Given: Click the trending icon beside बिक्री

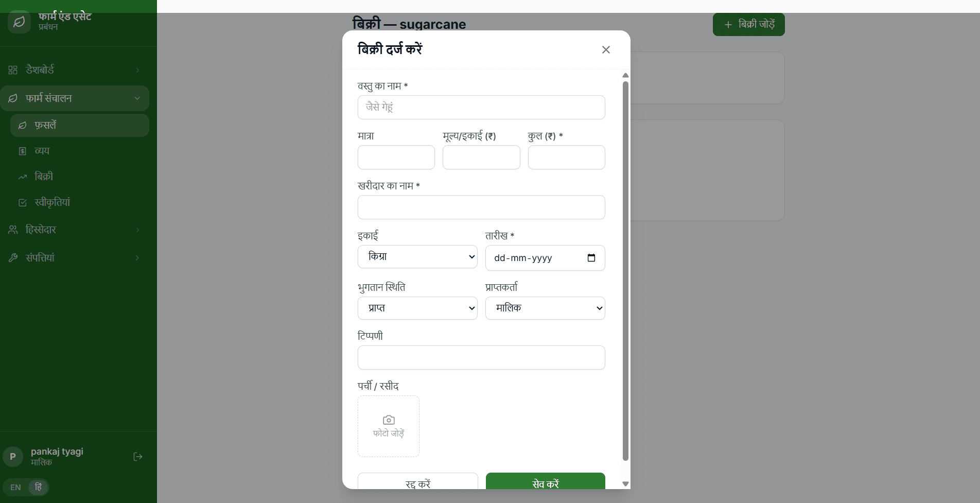Looking at the screenshot, I should pyautogui.click(x=23, y=177).
